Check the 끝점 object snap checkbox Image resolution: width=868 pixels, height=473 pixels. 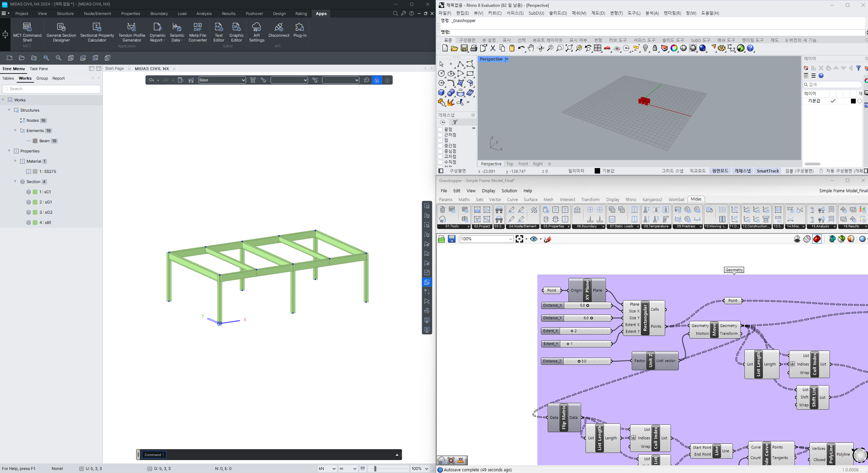[439, 129]
